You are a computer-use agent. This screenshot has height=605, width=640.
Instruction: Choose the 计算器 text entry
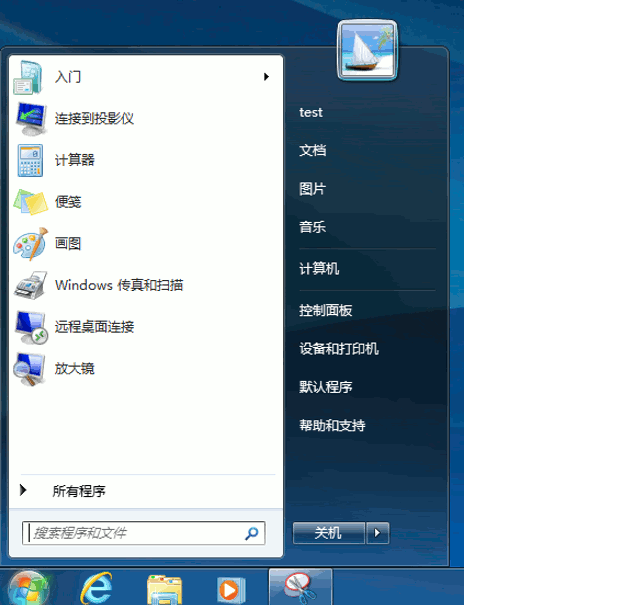[74, 160]
